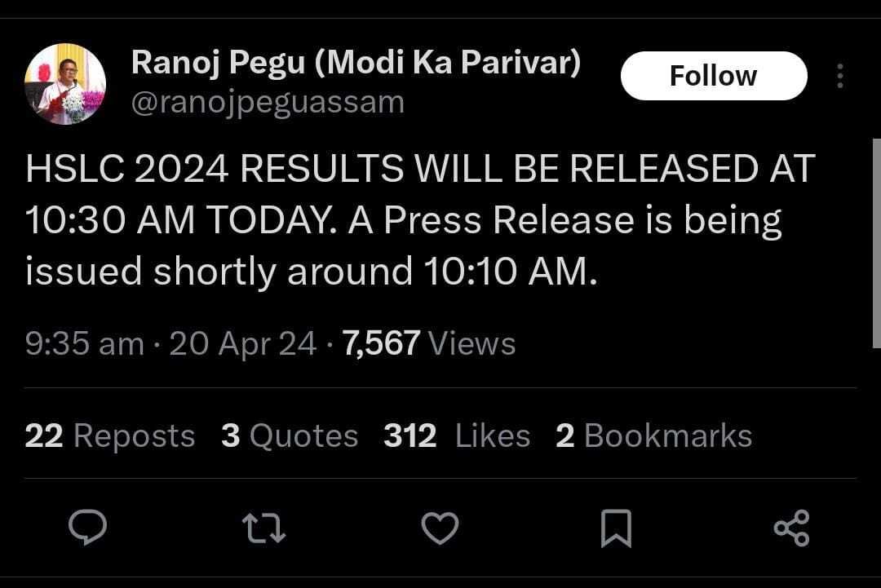881x588 pixels.
Task: Open Ranoj Pegu's profile picture
Action: click(65, 83)
